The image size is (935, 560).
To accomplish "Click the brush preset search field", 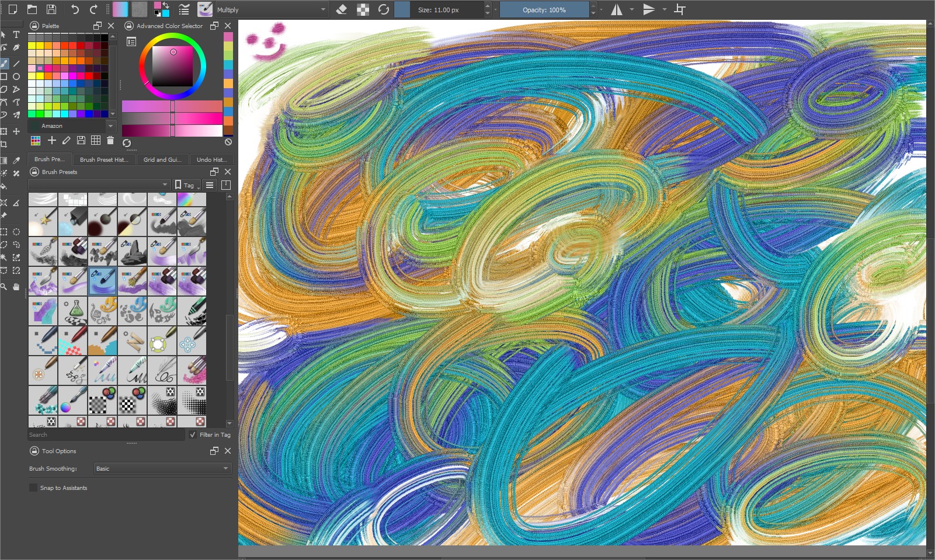I will click(105, 434).
